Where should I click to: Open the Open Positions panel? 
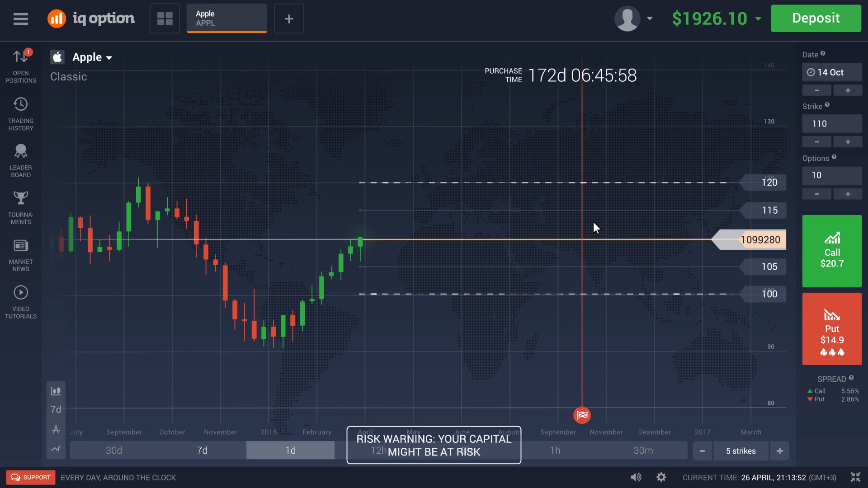(20, 63)
